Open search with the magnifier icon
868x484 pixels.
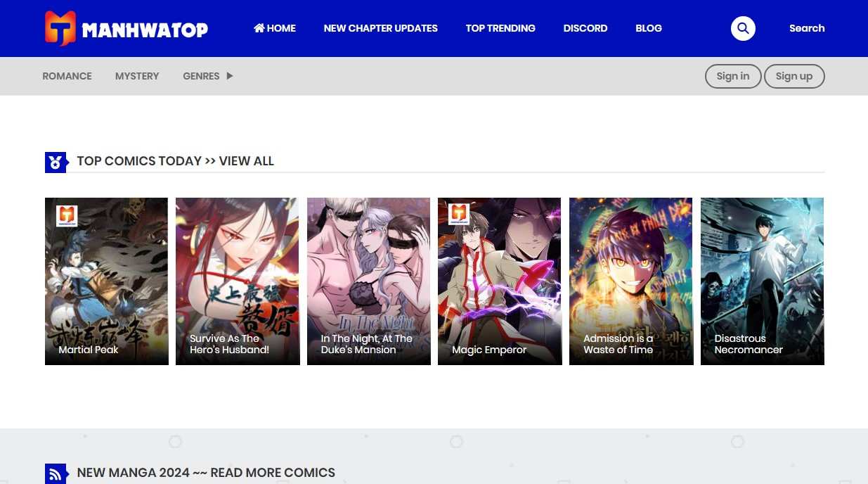coord(743,28)
